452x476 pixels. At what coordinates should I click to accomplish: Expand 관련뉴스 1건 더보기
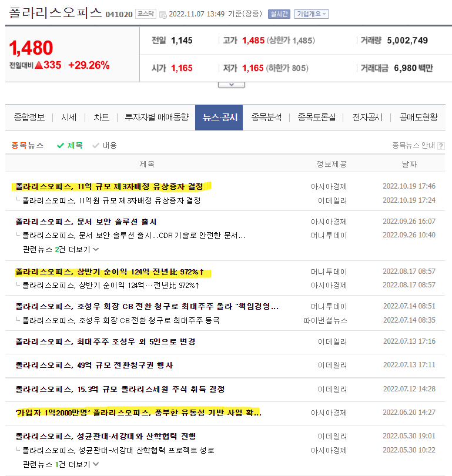tap(61, 464)
